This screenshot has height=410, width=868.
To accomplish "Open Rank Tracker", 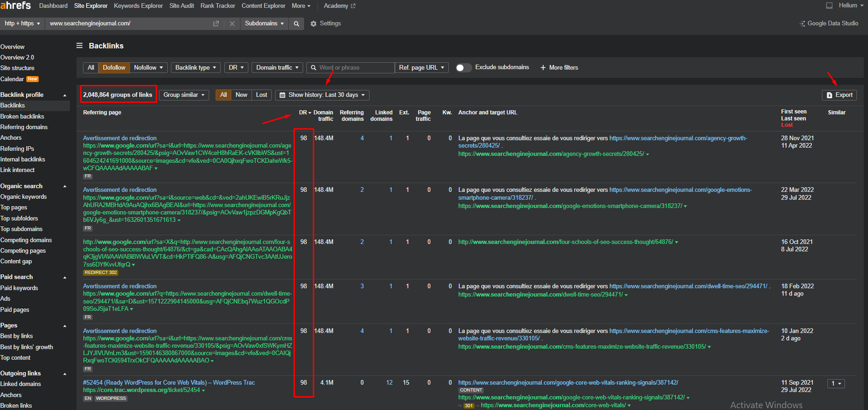I will 217,6.
